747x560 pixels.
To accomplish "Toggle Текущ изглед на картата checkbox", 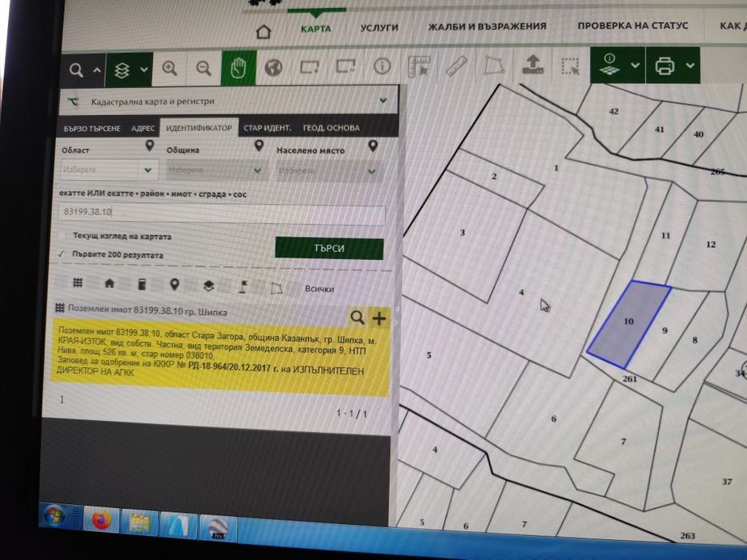I will click(62, 236).
